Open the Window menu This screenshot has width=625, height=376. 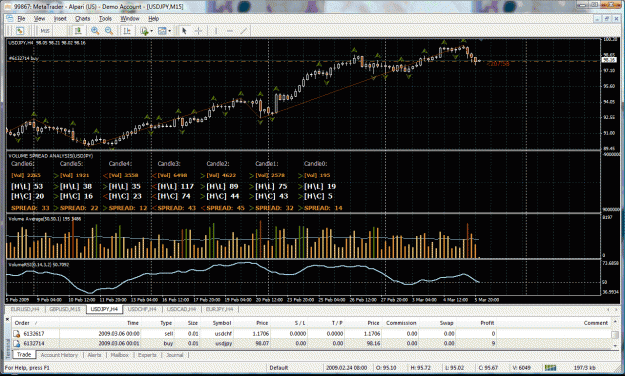pos(130,19)
